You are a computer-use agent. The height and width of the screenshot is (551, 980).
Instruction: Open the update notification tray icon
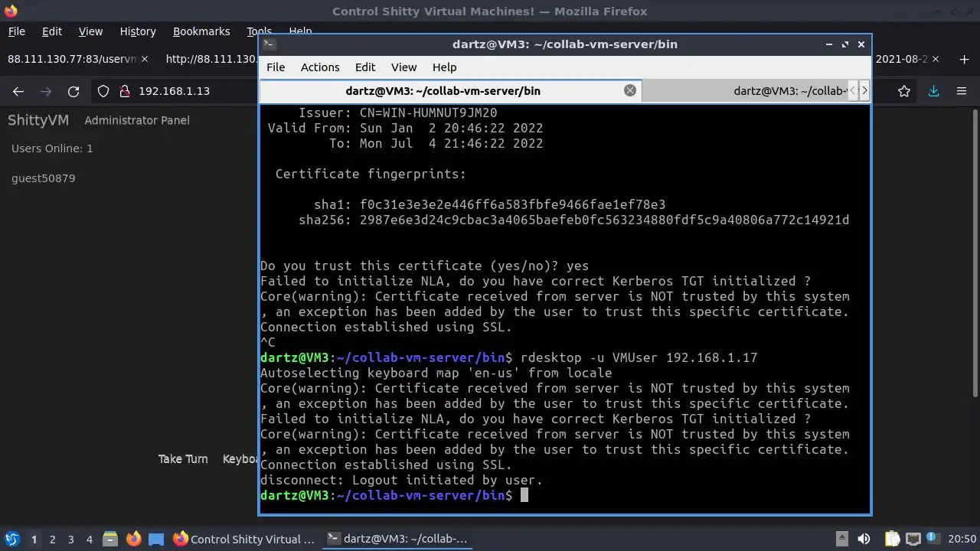(x=933, y=539)
